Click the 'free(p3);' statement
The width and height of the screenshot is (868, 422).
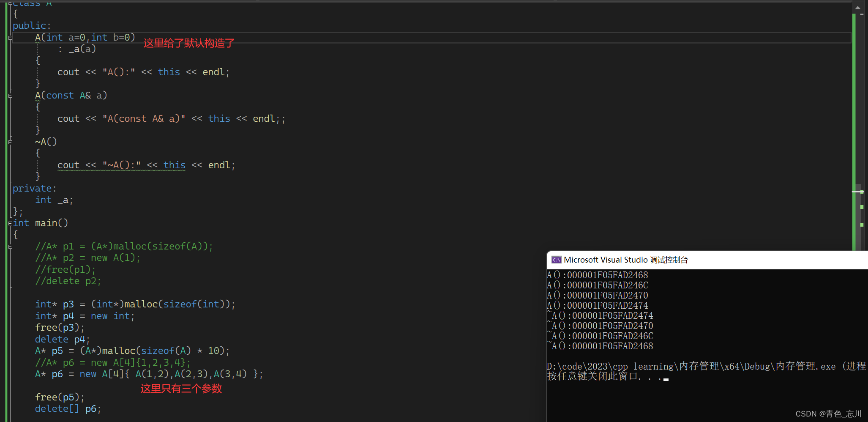(x=60, y=328)
